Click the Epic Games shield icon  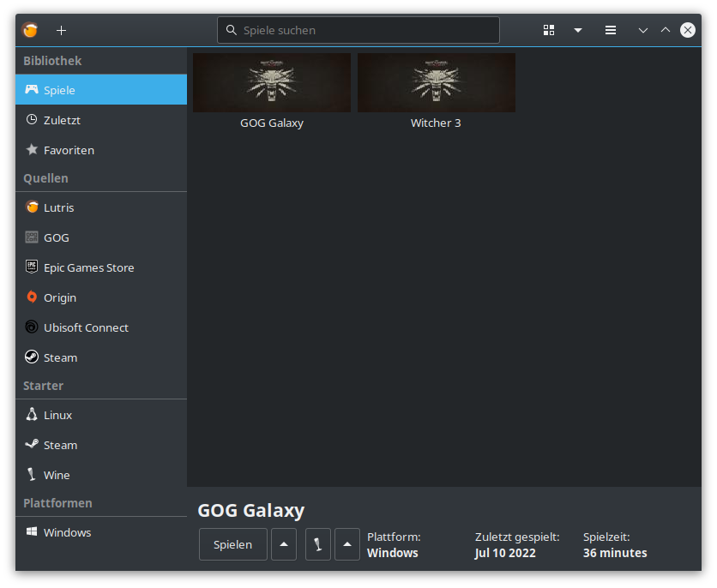32,267
